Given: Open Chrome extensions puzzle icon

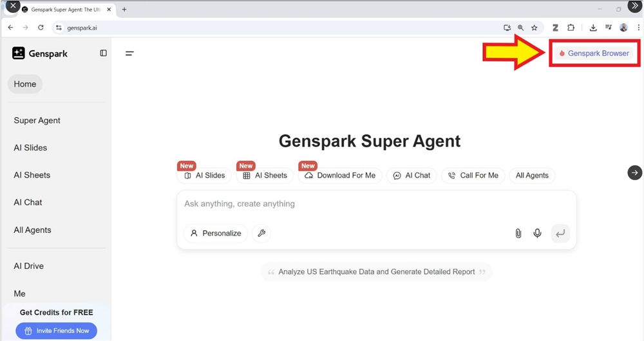Looking at the screenshot, I should point(571,28).
